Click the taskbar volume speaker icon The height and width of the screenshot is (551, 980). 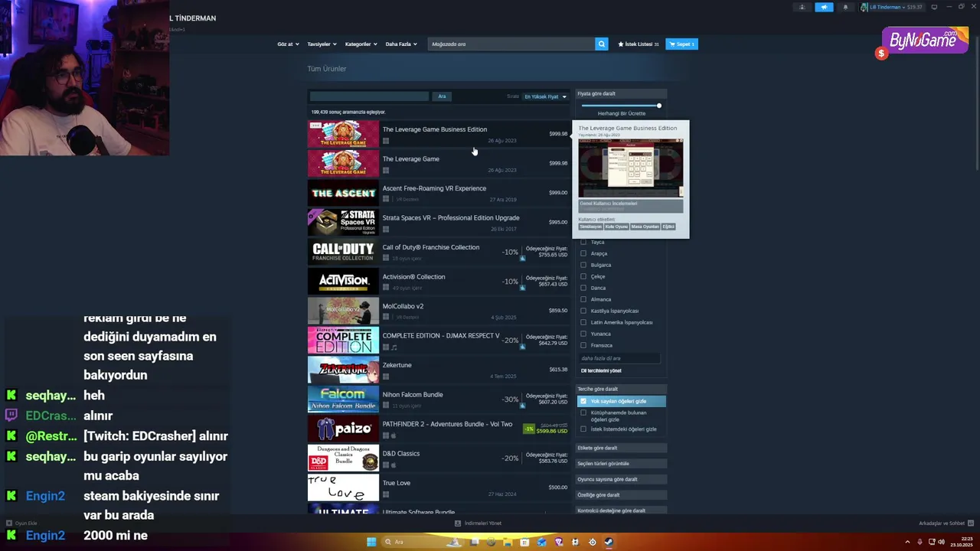pos(941,542)
